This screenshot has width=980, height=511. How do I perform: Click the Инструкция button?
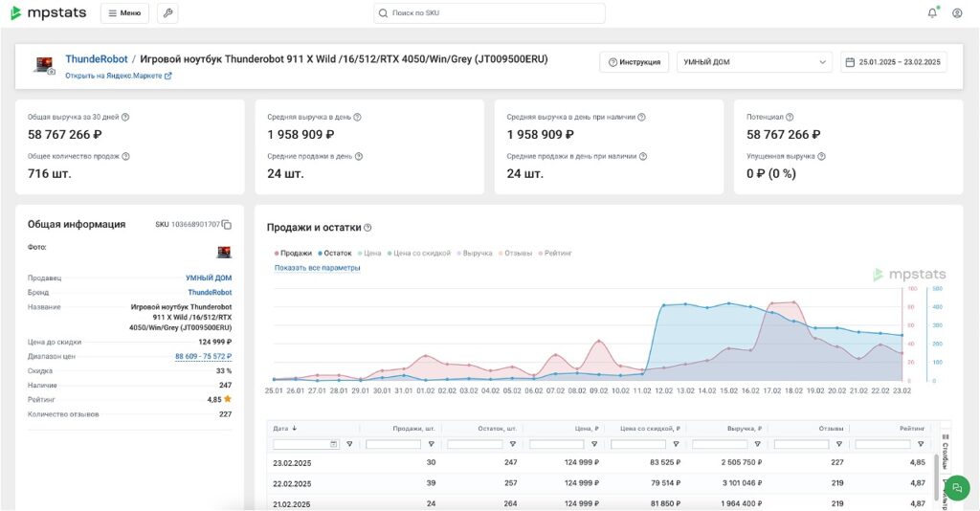(634, 62)
